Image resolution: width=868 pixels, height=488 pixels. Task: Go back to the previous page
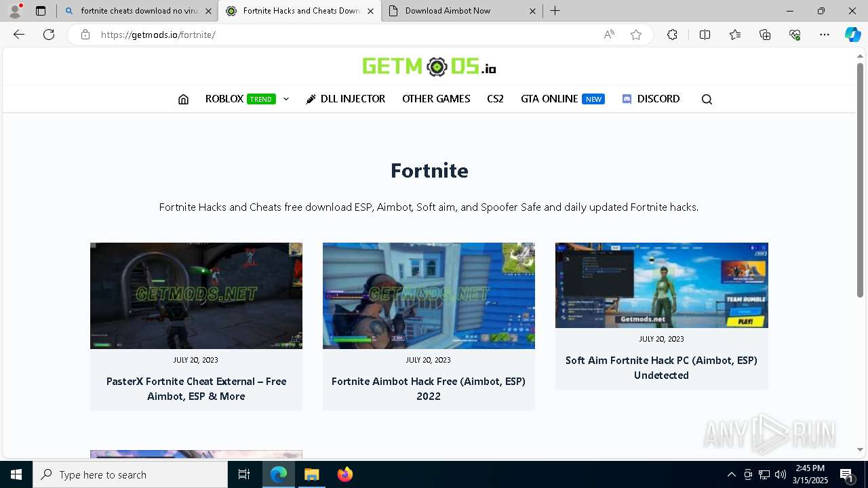tap(19, 35)
